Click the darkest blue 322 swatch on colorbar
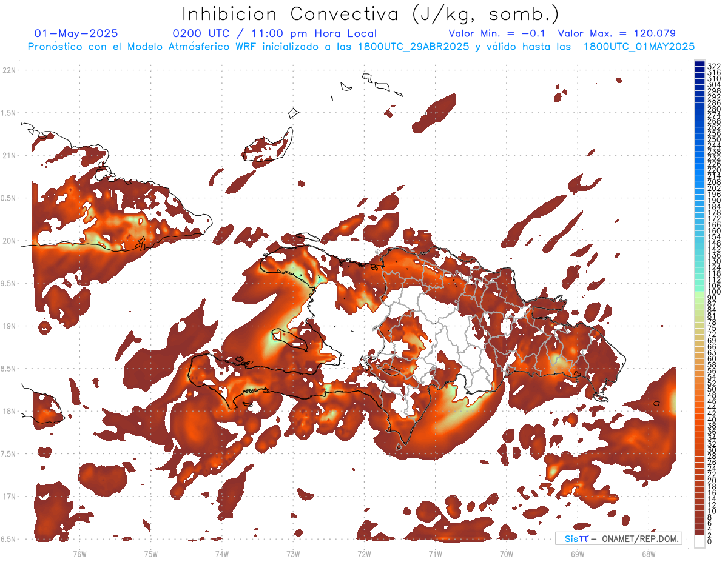Viewport: 728px width, 562px height. tap(699, 64)
